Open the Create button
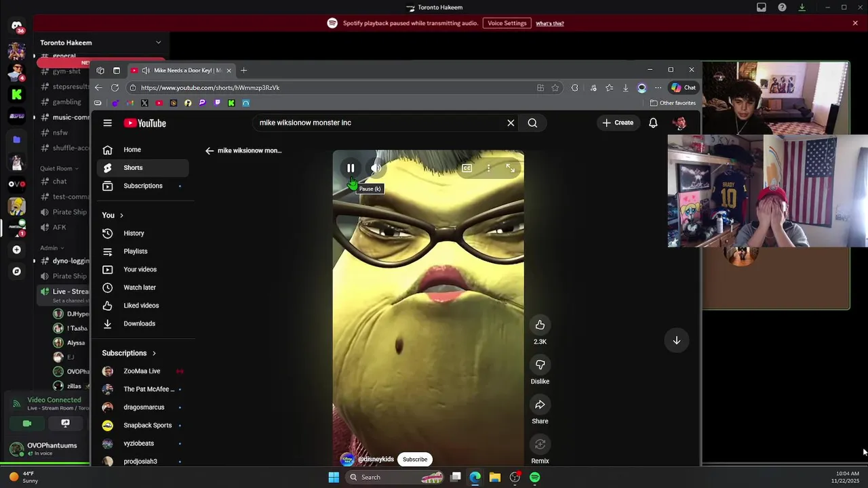This screenshot has height=488, width=868. [618, 123]
